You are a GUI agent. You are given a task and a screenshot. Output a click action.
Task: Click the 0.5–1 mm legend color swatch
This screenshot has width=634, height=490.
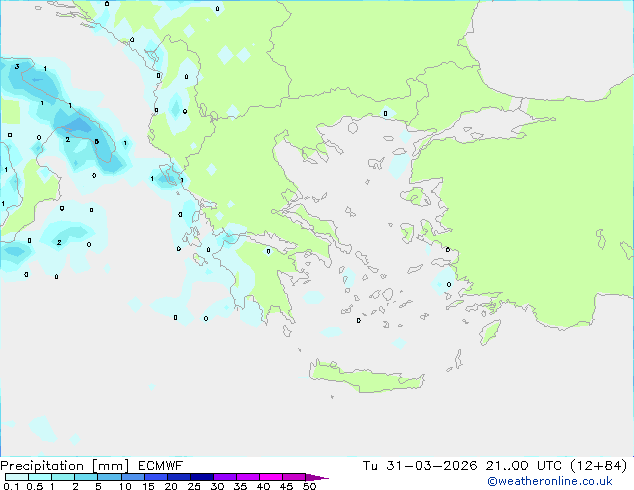click(40, 477)
